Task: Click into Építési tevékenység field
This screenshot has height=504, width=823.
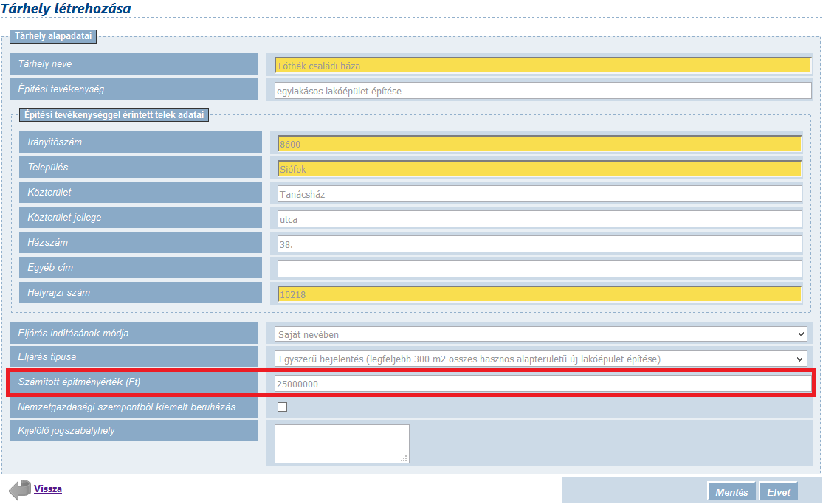Action: (x=543, y=90)
